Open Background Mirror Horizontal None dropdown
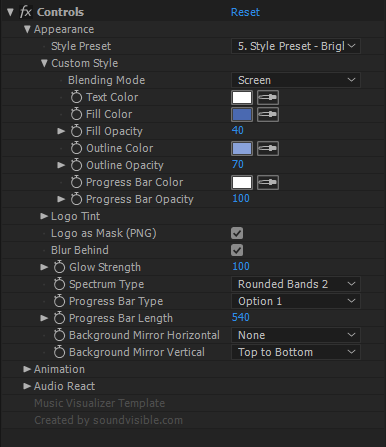The width and height of the screenshot is (386, 447). [296, 335]
